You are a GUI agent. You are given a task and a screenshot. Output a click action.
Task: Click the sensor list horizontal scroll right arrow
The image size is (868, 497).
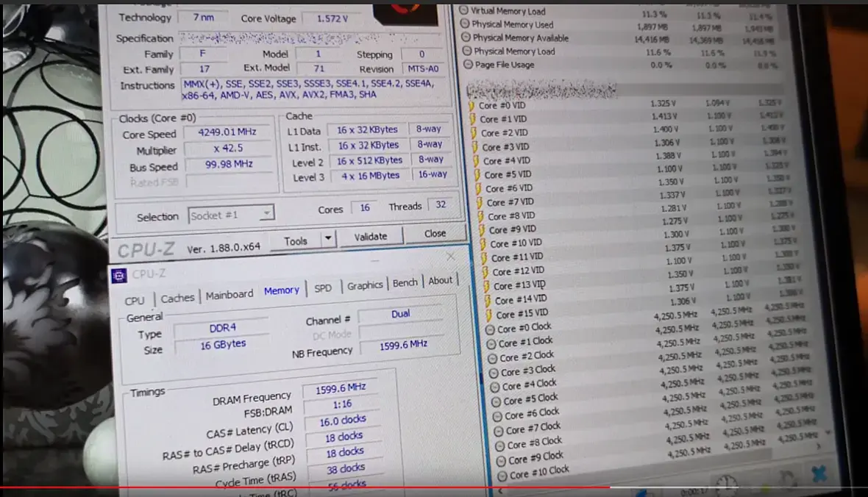[x=819, y=446]
